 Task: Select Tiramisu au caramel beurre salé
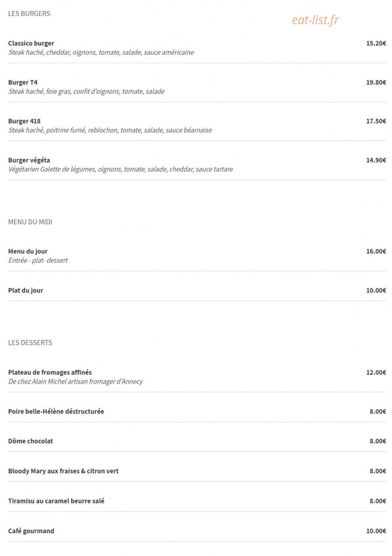click(x=56, y=501)
